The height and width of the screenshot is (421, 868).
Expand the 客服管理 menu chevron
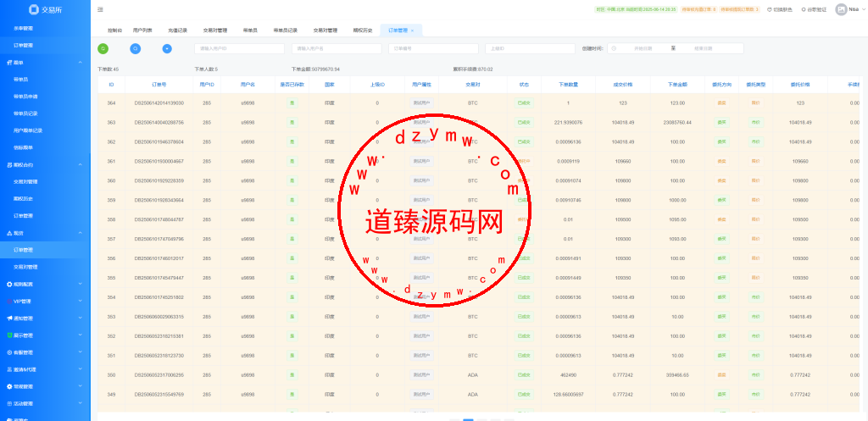pyautogui.click(x=81, y=352)
